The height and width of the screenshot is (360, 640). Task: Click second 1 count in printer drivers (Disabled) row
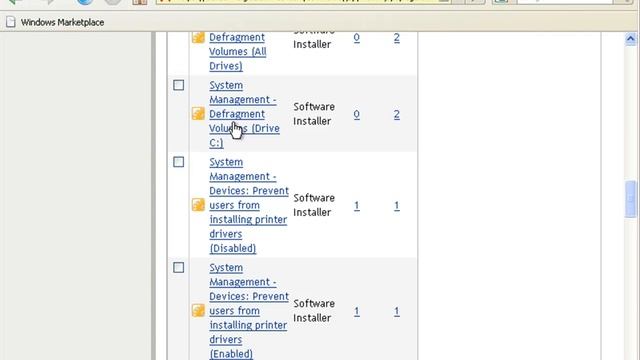pos(397,205)
